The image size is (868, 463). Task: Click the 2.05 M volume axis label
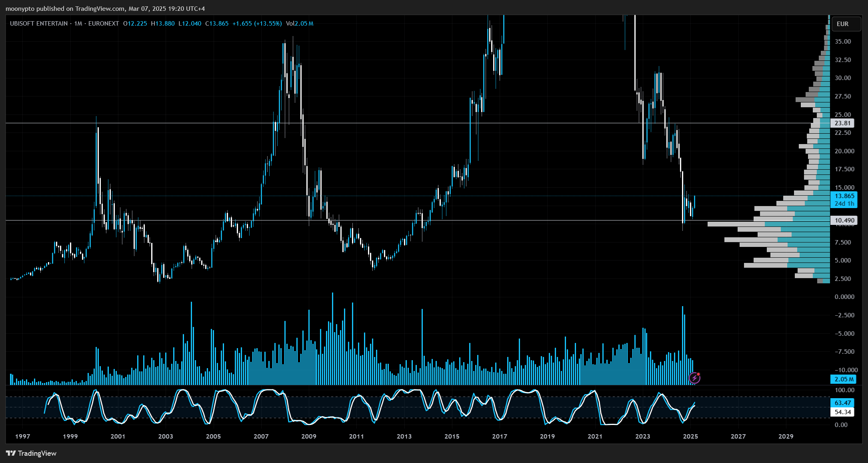[x=844, y=379]
